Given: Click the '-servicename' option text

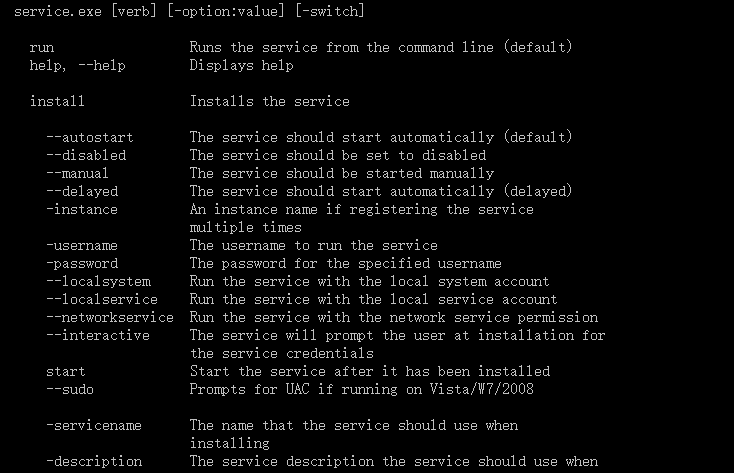Looking at the screenshot, I should 94,426.
